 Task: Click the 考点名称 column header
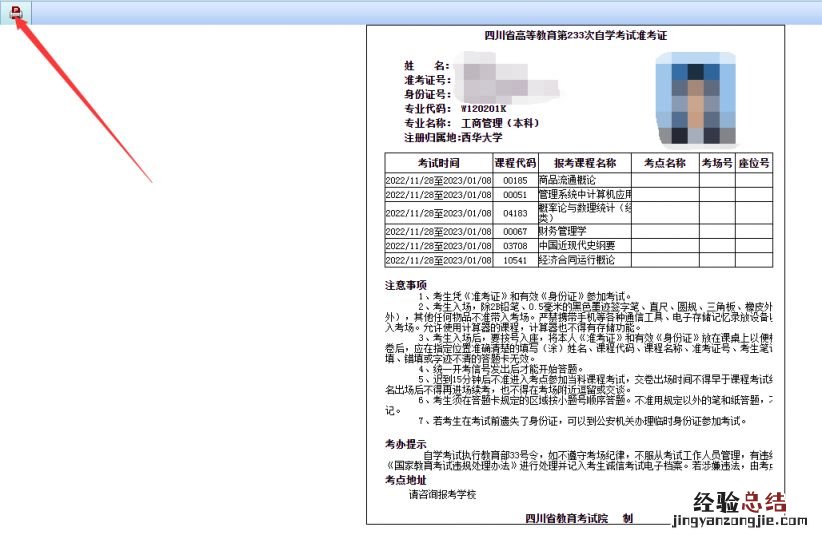(665, 163)
